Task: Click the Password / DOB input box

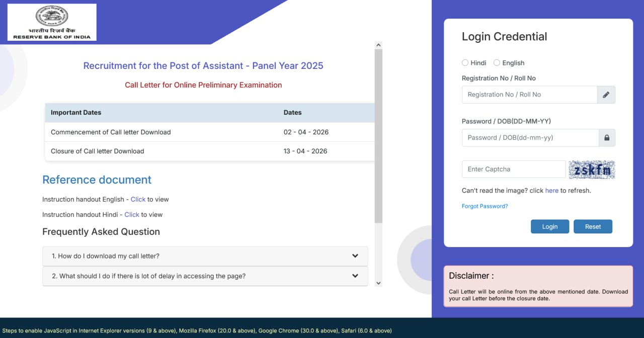Action: tap(528, 137)
